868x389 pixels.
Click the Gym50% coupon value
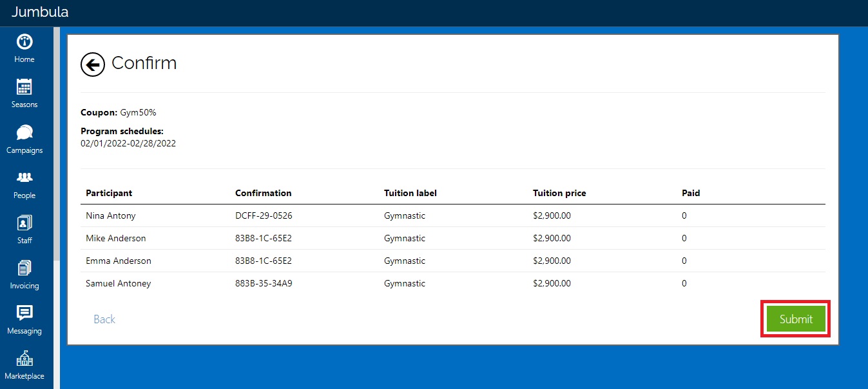tap(139, 112)
